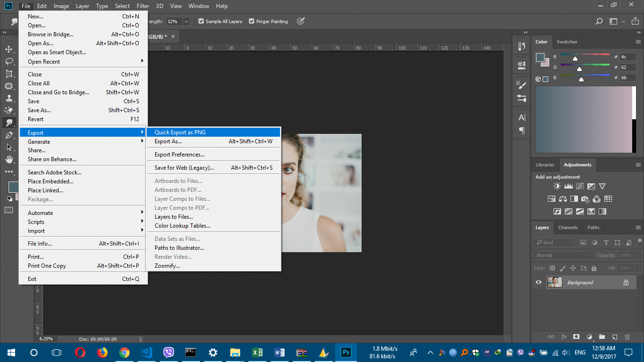Select the Perspective Crop tool

[x=9, y=74]
